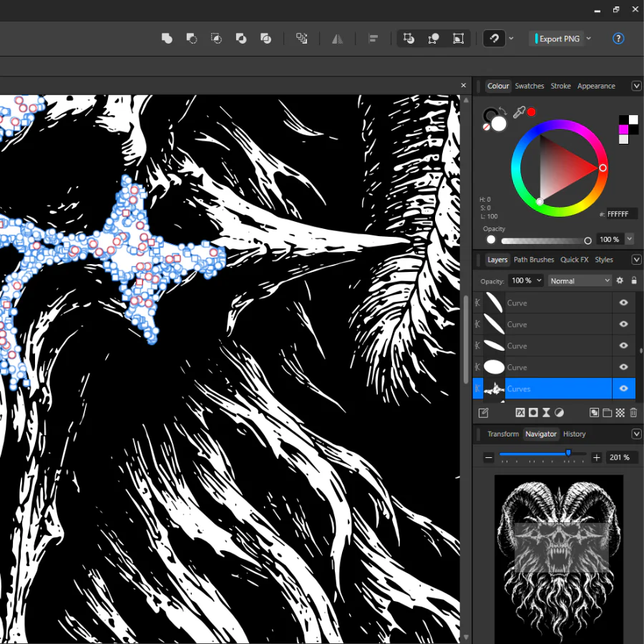Click the greyed-out flip horizontal icon

point(337,39)
